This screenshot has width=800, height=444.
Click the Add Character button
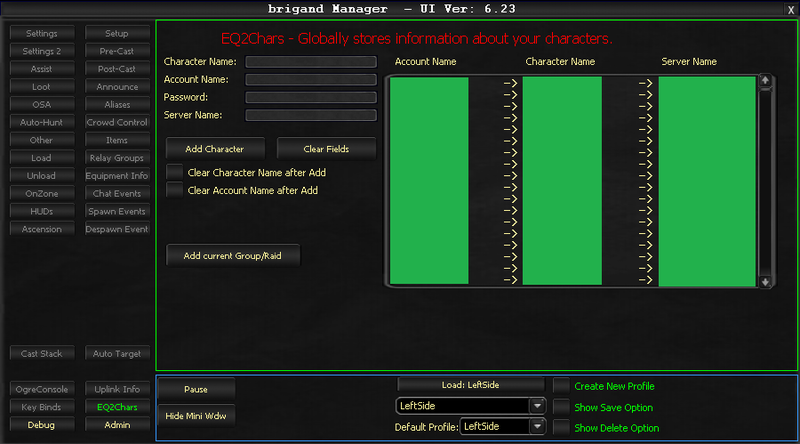click(215, 149)
